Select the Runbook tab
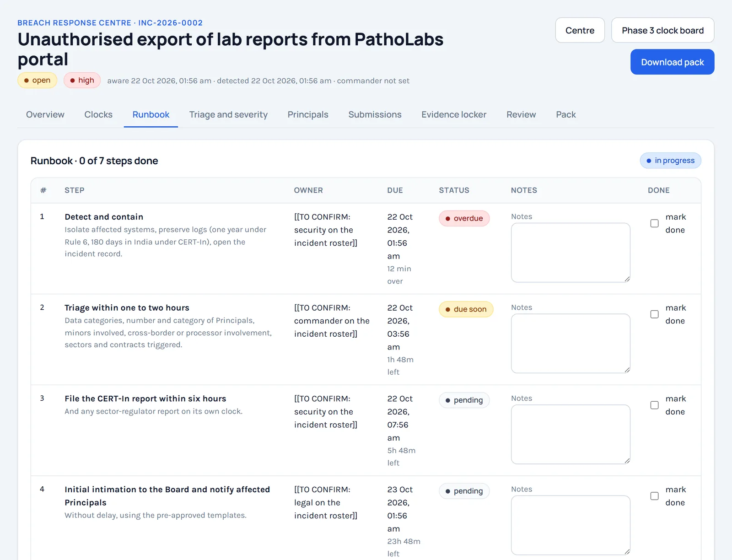Image resolution: width=732 pixels, height=560 pixels. (x=151, y=114)
